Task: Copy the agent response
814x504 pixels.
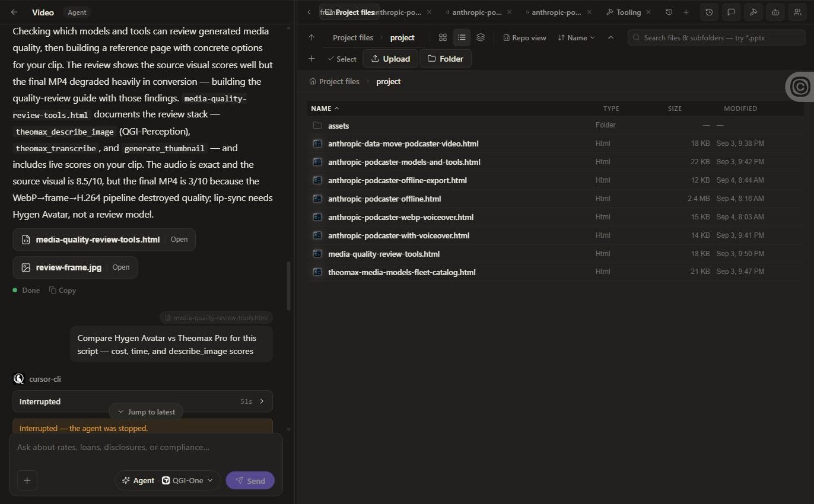Action: (x=62, y=291)
